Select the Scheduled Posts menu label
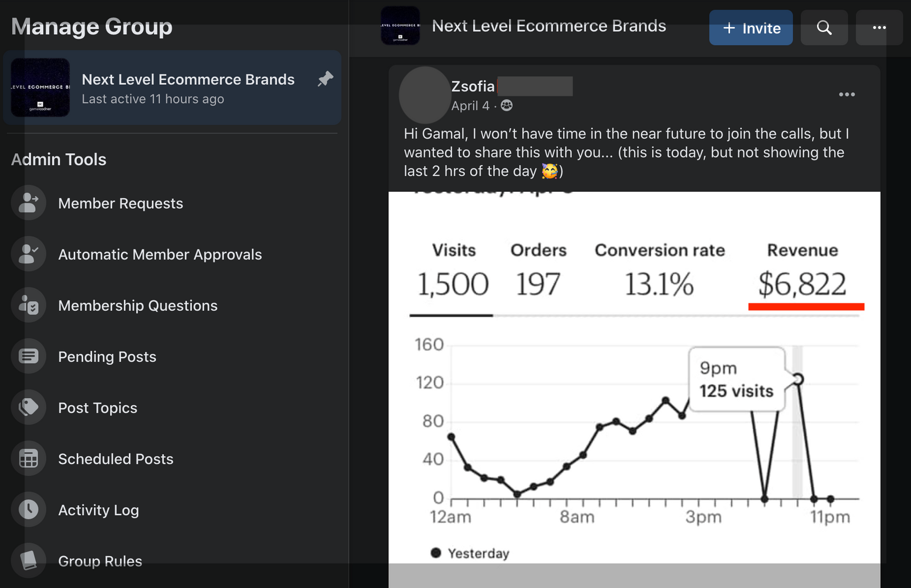Screen dimensions: 911x588 pos(116,459)
